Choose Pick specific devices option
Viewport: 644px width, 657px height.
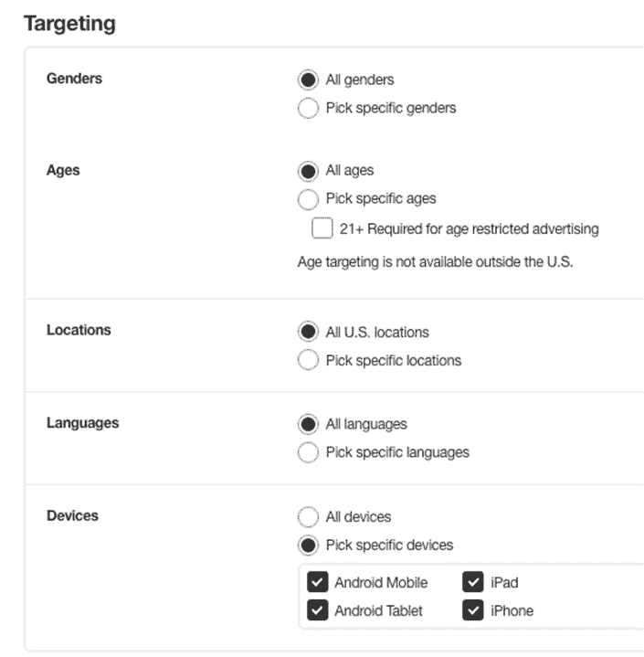coord(309,546)
